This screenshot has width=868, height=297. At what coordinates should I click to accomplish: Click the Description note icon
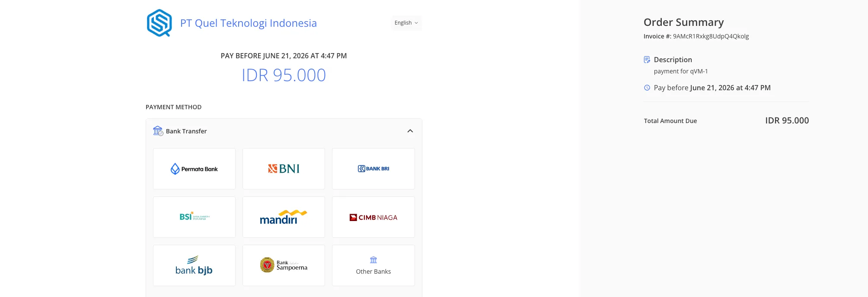pos(647,60)
